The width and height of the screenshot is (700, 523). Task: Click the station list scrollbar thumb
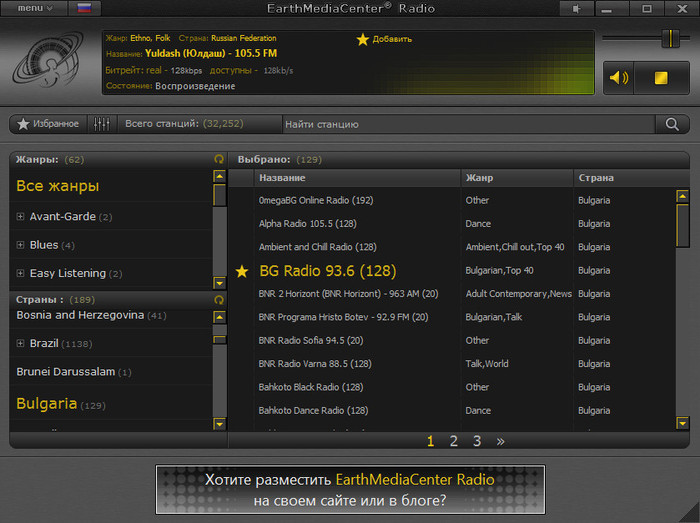click(683, 225)
